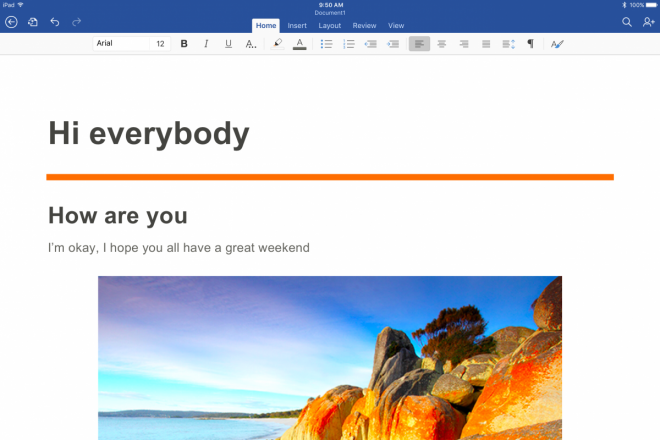
Task: Pick the font color swatch
Action: click(299, 44)
